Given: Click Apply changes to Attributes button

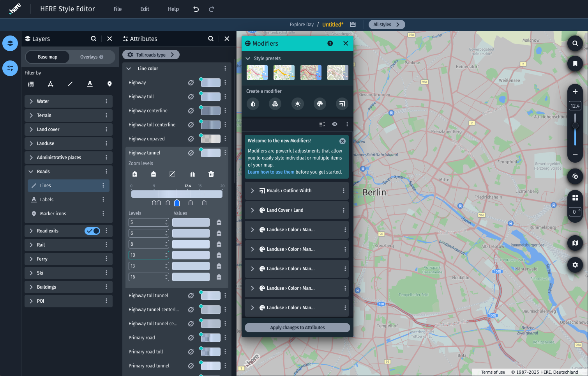Looking at the screenshot, I should (x=297, y=328).
